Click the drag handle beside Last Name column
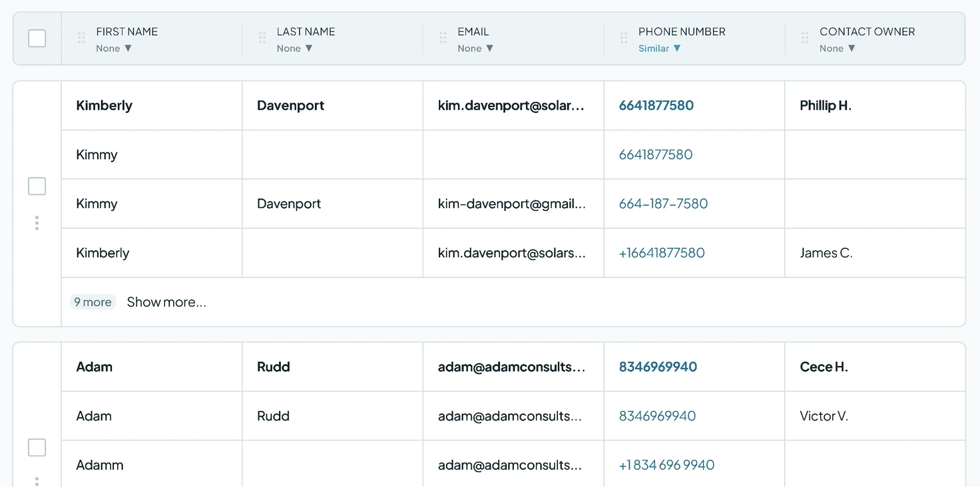This screenshot has height=487, width=980. tap(262, 38)
